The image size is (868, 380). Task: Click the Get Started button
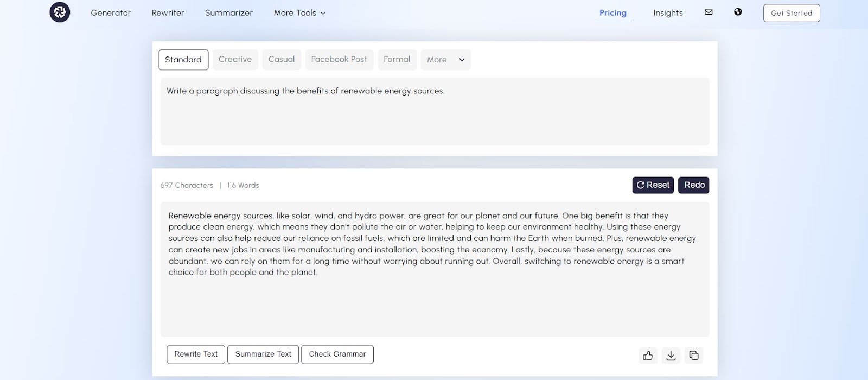pyautogui.click(x=792, y=13)
